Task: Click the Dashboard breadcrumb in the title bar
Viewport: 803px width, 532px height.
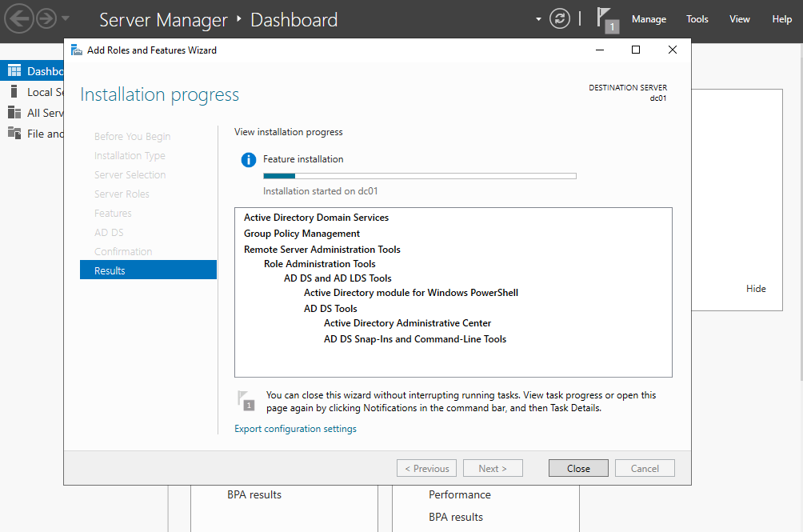Action: (294, 20)
